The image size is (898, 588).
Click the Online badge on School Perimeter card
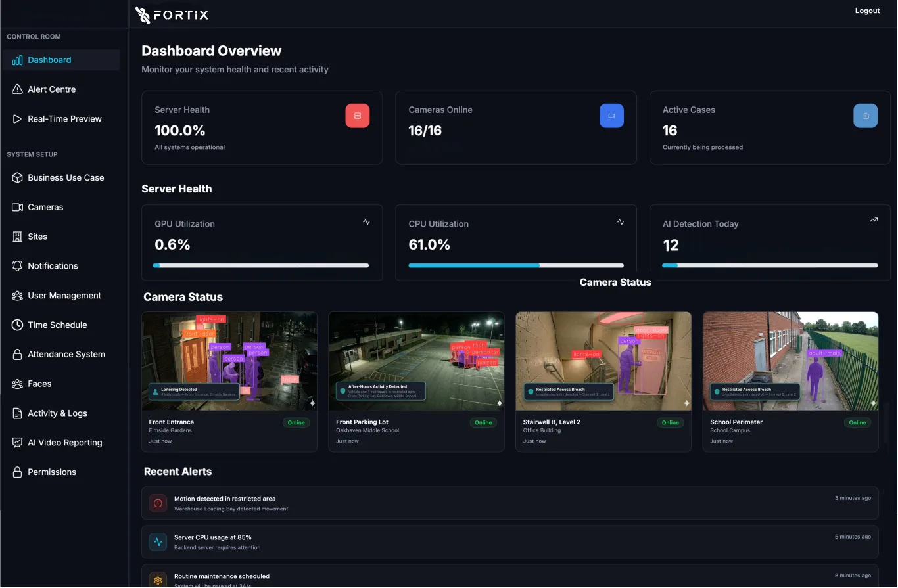(x=857, y=422)
